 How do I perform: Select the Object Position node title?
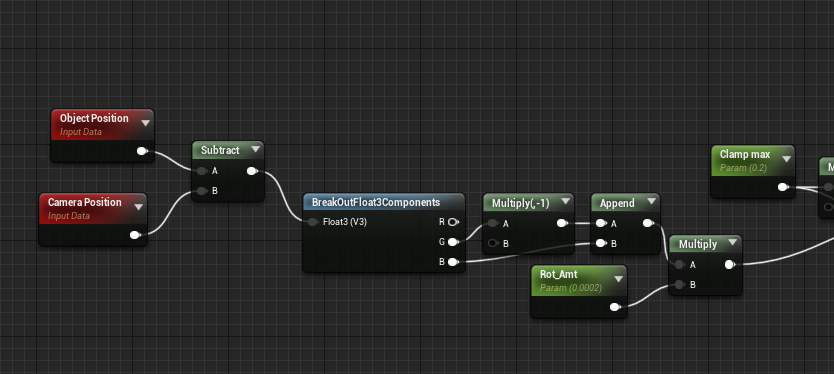94,118
